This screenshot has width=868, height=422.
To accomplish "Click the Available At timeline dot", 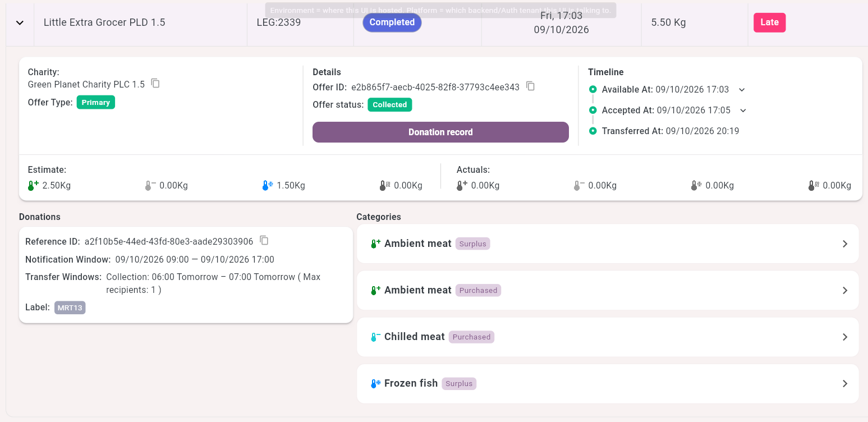I will (593, 89).
